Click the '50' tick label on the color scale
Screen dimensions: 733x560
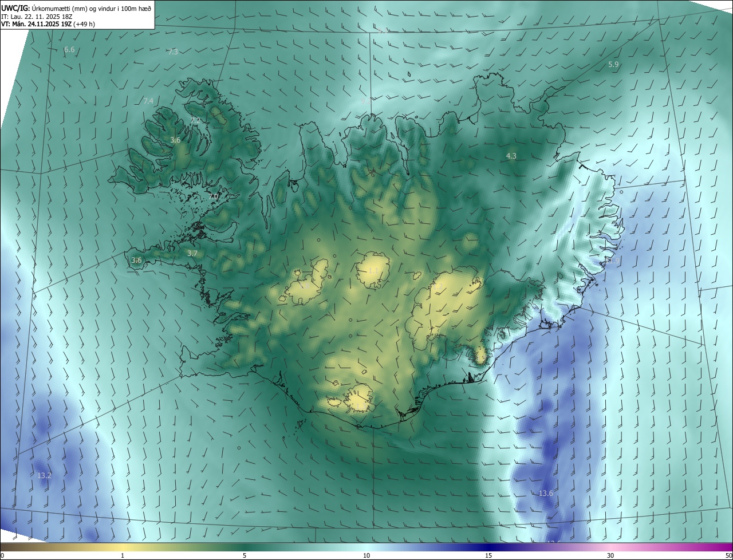[728, 556]
